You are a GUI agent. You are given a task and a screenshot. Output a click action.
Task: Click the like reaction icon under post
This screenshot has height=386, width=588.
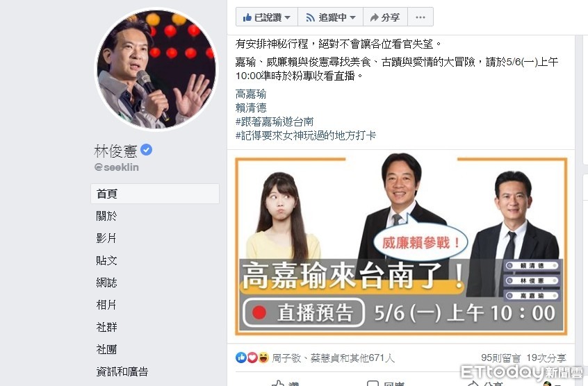[x=240, y=358]
